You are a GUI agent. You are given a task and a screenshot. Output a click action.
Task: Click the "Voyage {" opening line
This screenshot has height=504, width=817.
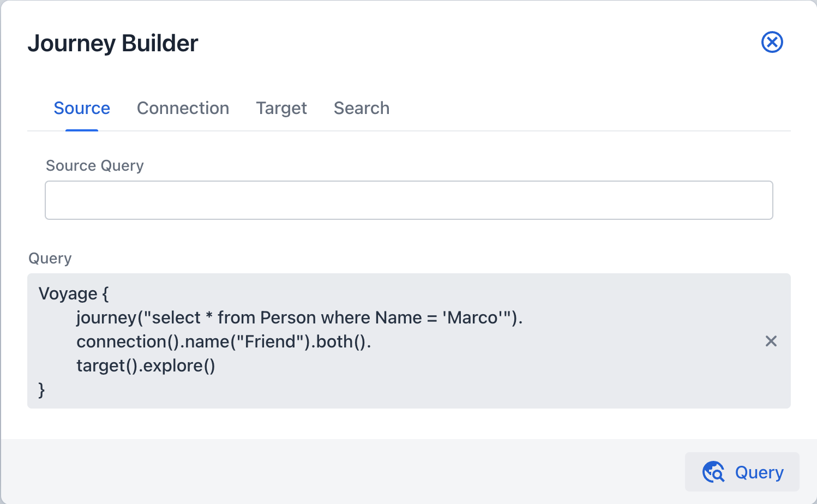pyautogui.click(x=74, y=293)
